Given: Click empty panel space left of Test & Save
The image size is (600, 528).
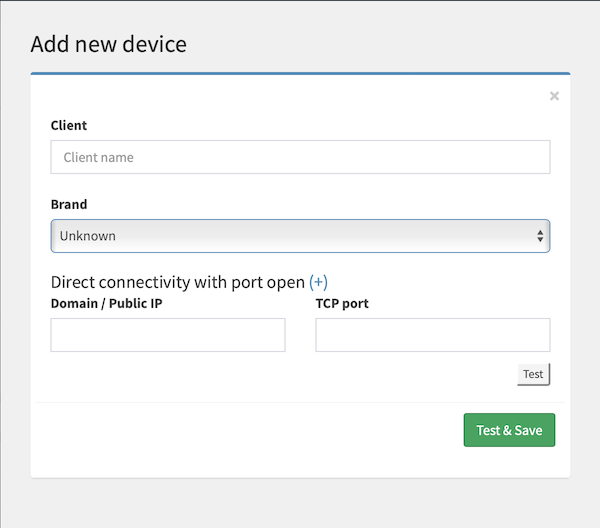Looking at the screenshot, I should coord(250,431).
